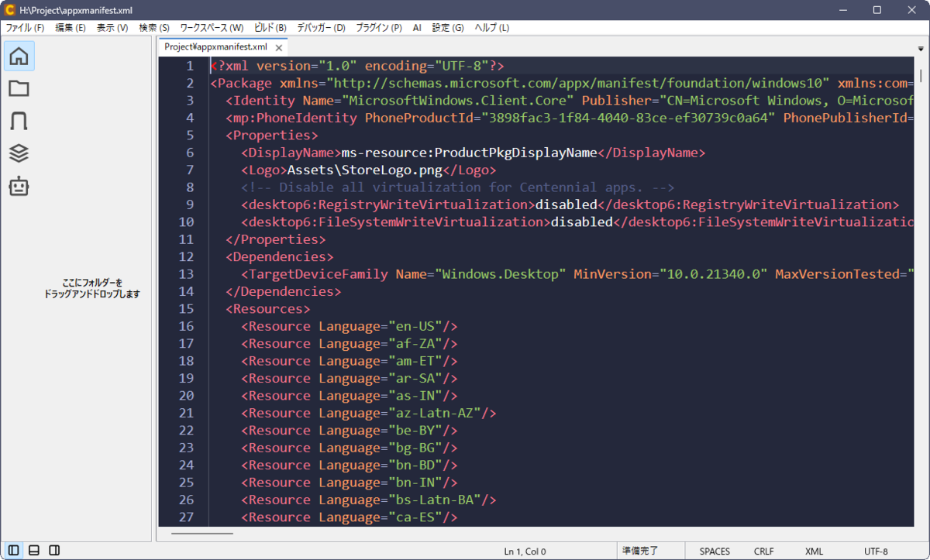Open the stacked layers sidebar icon
This screenshot has height=560, width=930.
tap(19, 153)
